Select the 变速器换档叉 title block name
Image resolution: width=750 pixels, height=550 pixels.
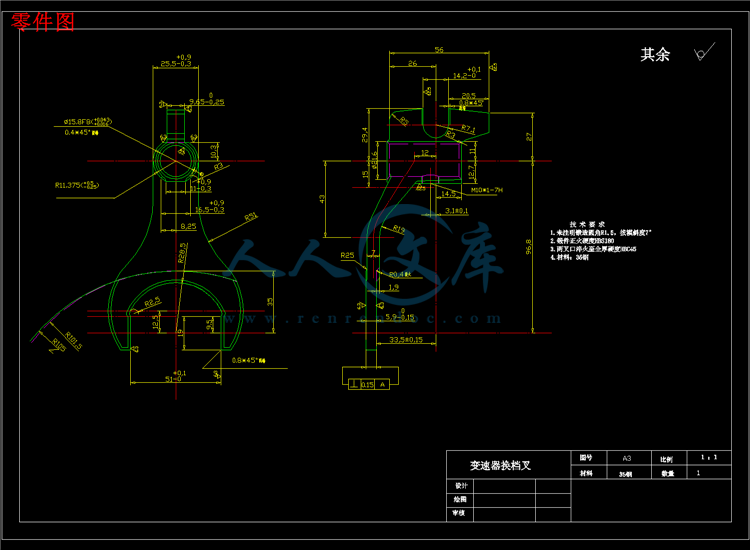tap(500, 465)
